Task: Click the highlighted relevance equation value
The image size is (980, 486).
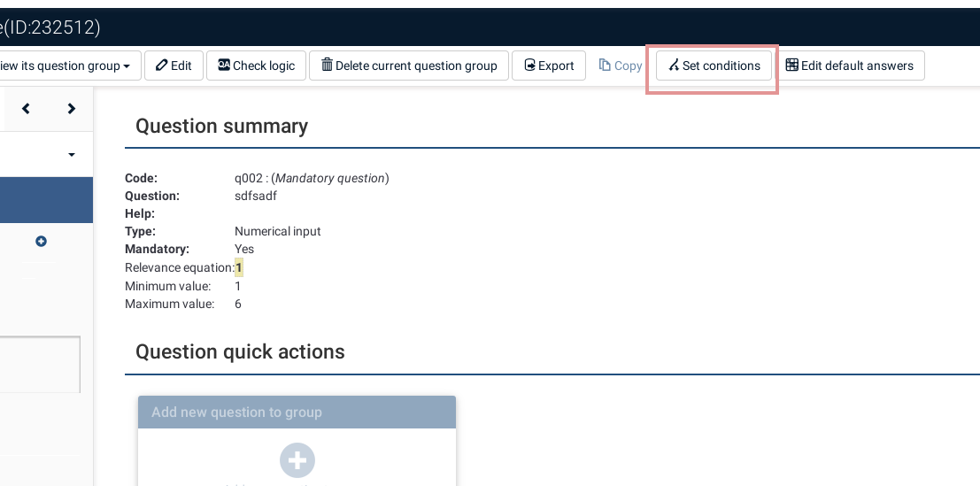Action: 238,267
